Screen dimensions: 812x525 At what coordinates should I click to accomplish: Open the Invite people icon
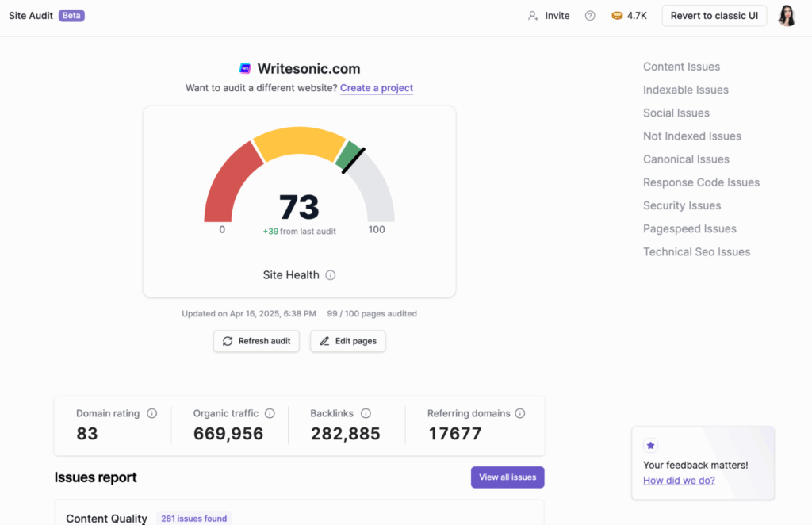pyautogui.click(x=534, y=15)
